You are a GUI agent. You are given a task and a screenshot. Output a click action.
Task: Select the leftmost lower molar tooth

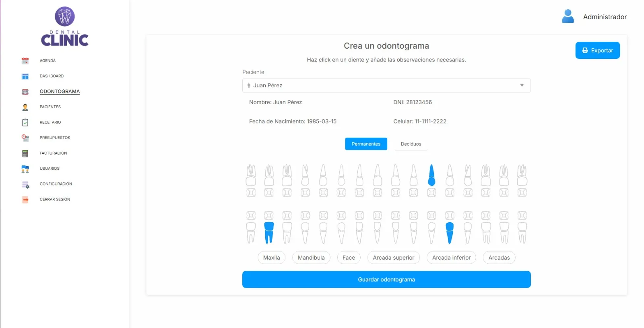point(251,233)
